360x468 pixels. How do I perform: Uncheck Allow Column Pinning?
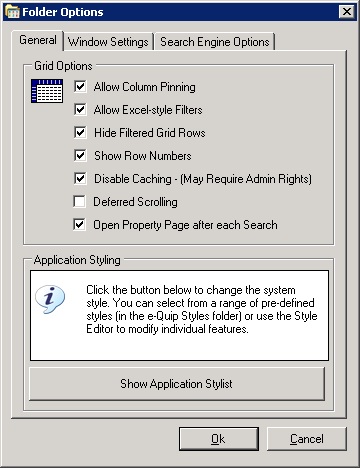tap(80, 86)
